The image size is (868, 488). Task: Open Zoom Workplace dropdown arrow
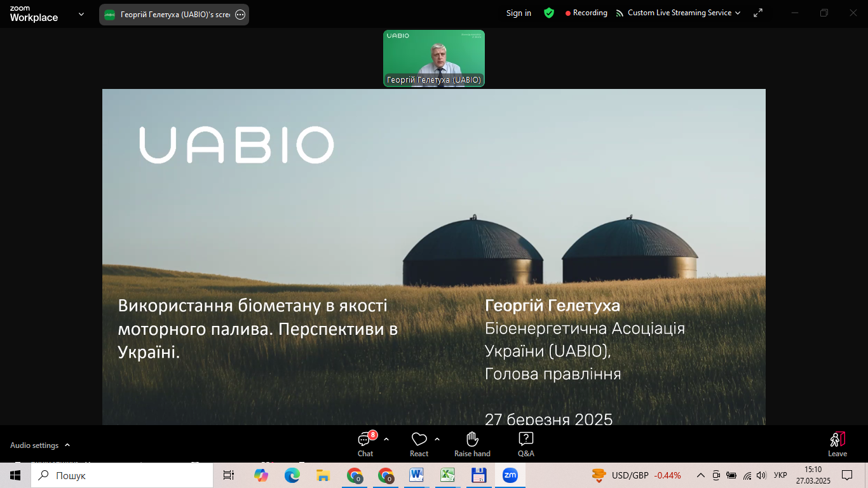(81, 14)
